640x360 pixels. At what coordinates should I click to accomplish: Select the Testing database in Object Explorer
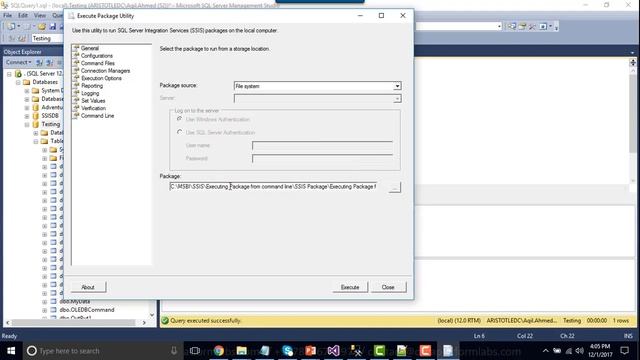(51, 124)
